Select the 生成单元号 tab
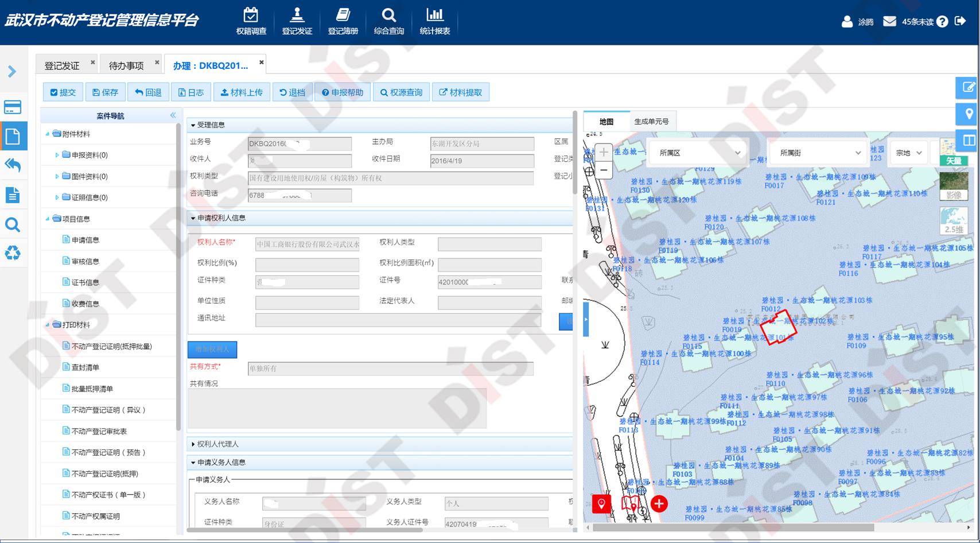980x543 pixels. coord(651,122)
